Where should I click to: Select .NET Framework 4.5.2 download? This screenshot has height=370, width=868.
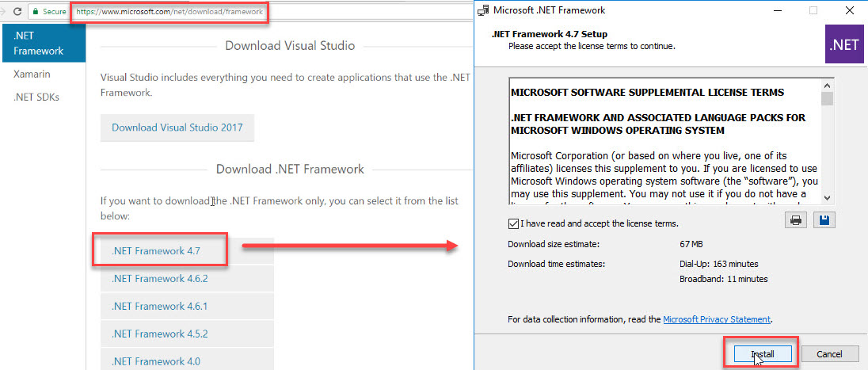pyautogui.click(x=187, y=334)
